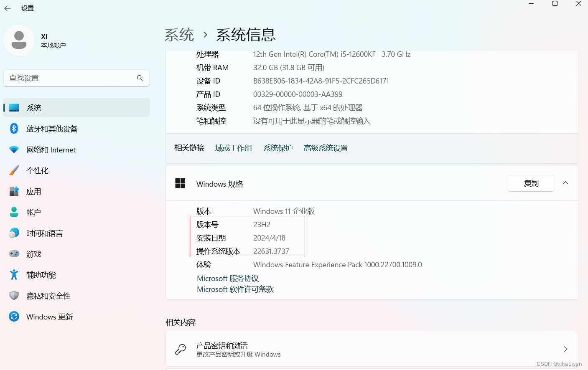Screen dimensions: 588x370
Task: Click the Windows Update sync icon
Action: (14, 317)
